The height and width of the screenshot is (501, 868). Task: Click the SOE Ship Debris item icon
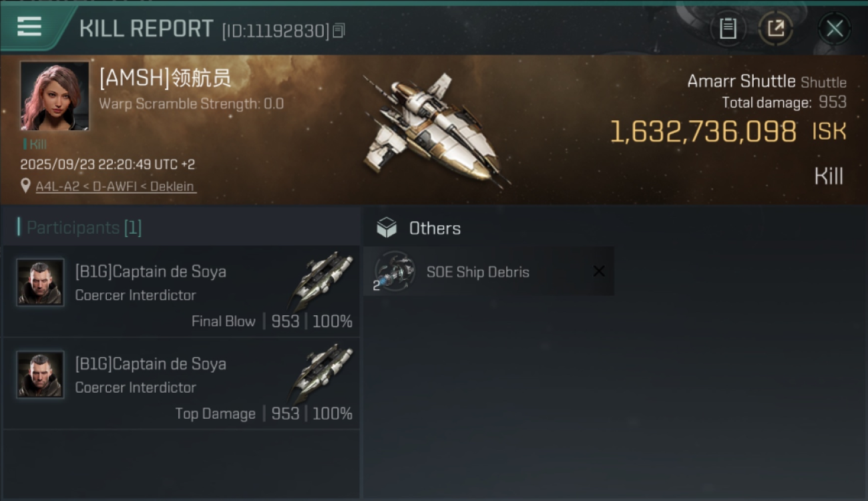(394, 271)
